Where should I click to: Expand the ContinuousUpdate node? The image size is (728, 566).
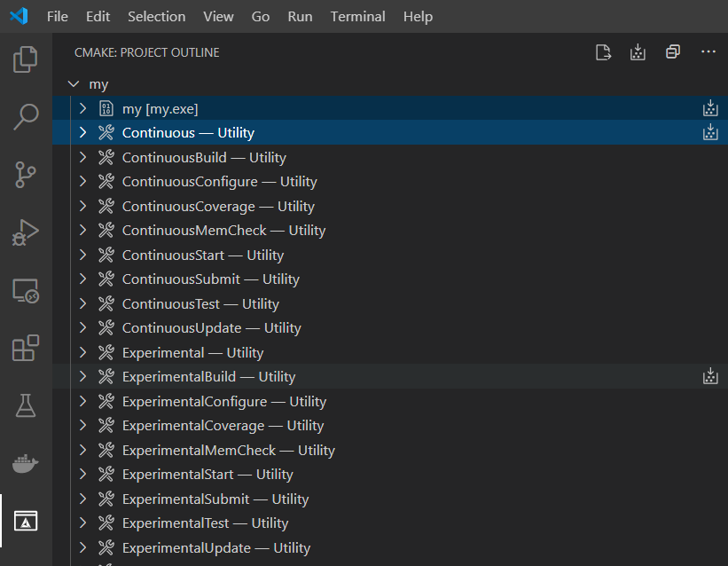pos(83,328)
